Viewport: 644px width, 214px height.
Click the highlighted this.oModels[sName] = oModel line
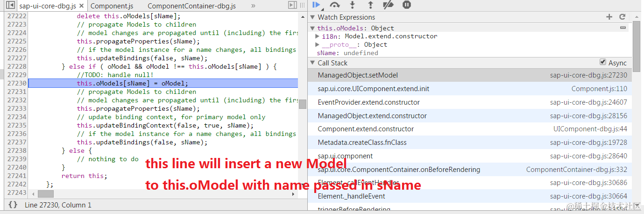(163, 83)
